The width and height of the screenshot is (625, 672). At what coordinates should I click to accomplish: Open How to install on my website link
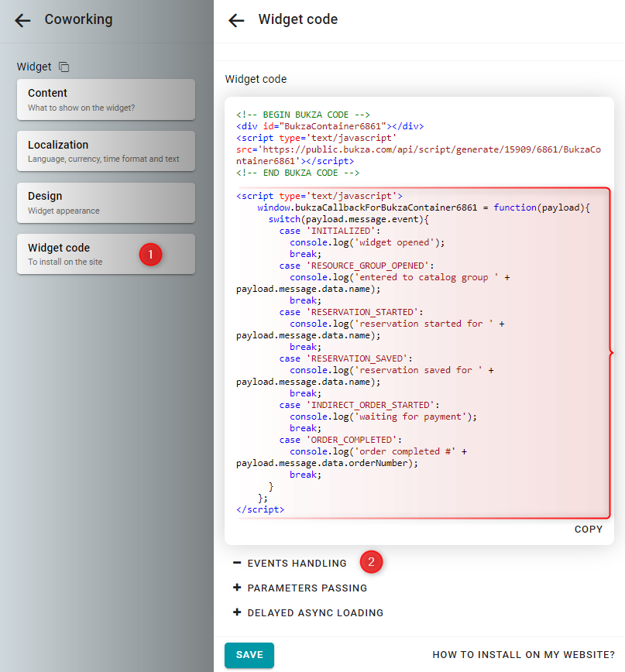point(524,655)
